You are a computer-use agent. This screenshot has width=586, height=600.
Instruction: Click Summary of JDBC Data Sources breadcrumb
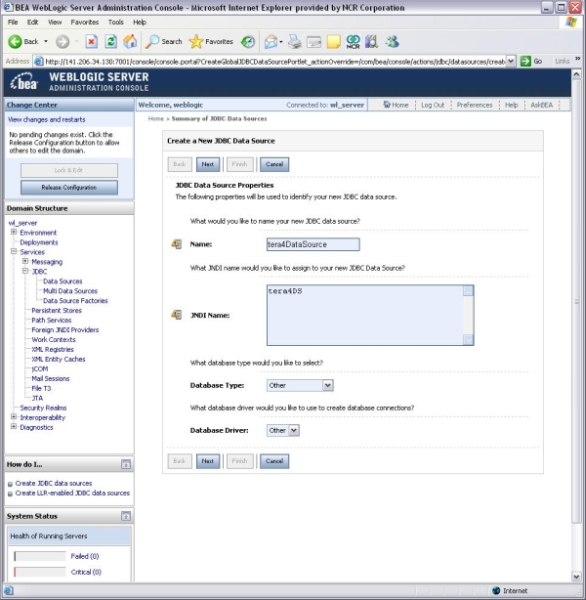click(x=219, y=119)
